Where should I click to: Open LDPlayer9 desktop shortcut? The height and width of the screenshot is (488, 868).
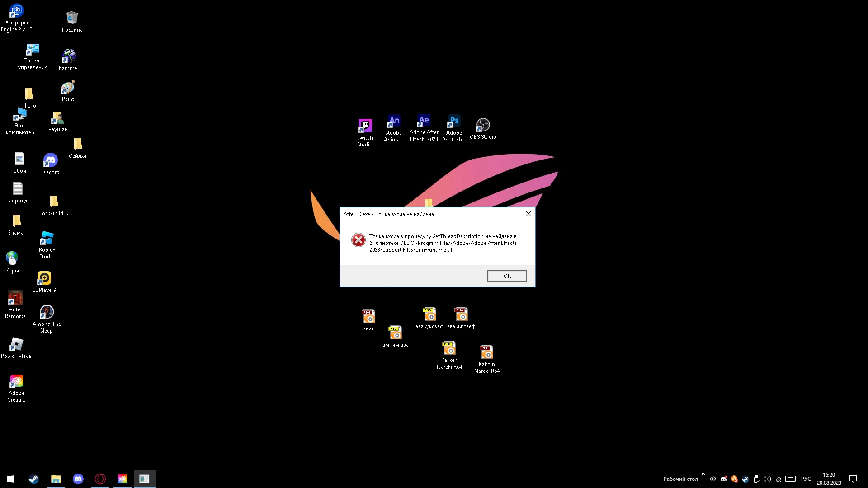point(44,282)
